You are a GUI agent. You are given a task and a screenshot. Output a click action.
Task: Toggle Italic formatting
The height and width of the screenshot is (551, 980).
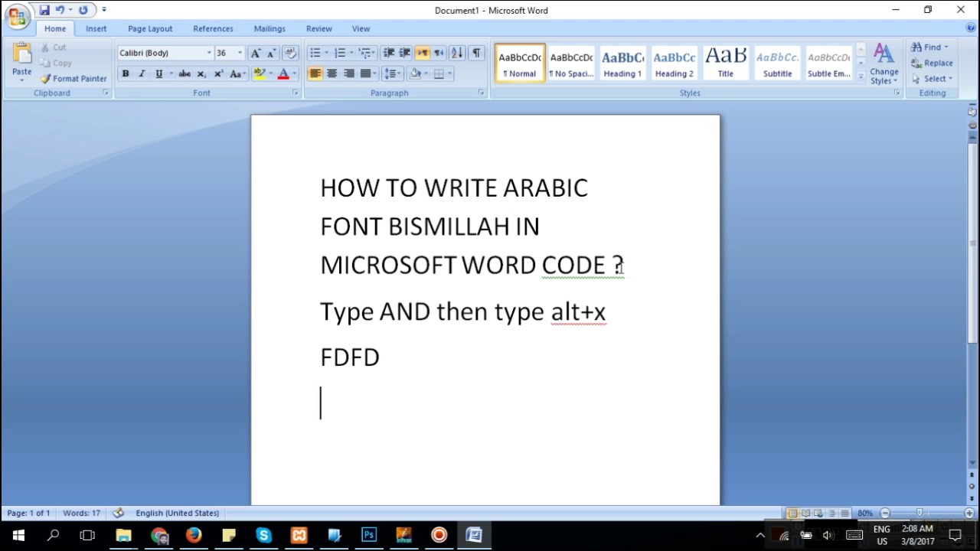142,73
